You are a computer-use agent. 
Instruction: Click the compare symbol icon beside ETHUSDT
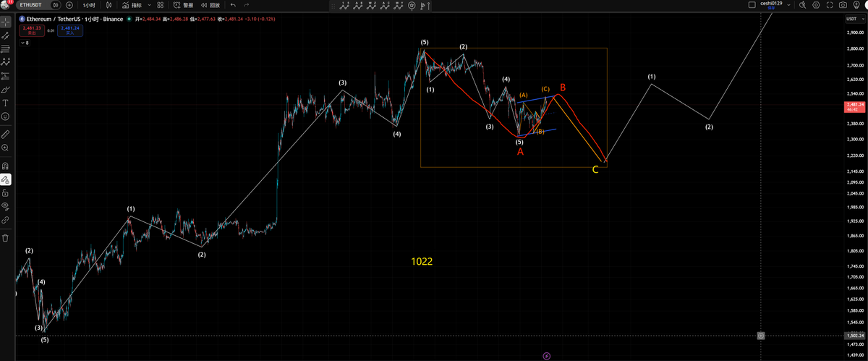pos(56,5)
